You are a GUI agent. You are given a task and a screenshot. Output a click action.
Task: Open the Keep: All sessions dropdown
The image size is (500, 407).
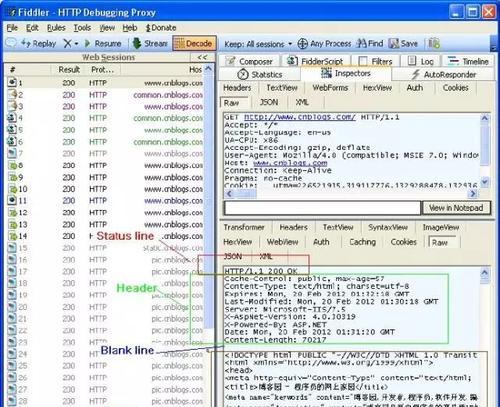pos(258,44)
